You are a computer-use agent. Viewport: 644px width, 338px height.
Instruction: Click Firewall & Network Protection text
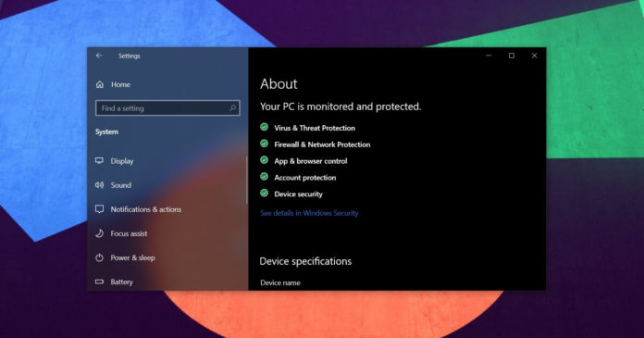pos(322,144)
